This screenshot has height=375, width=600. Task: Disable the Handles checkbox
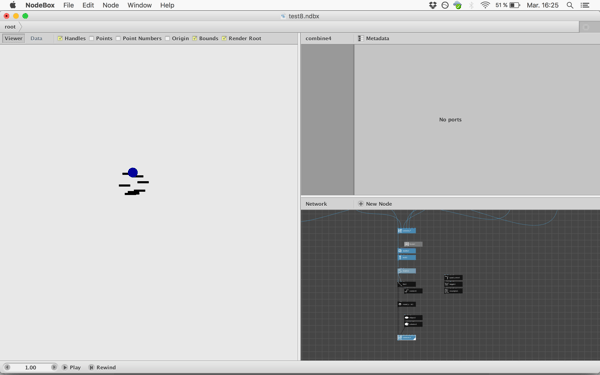point(60,38)
